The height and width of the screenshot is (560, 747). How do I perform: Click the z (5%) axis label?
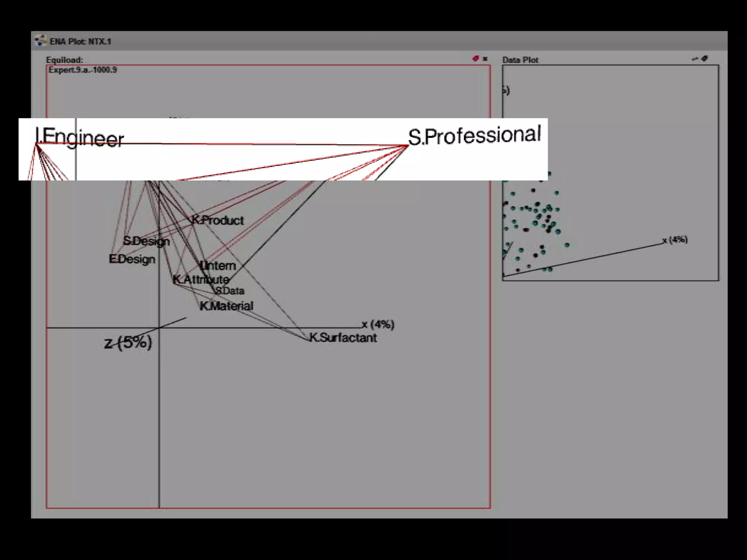tap(128, 343)
